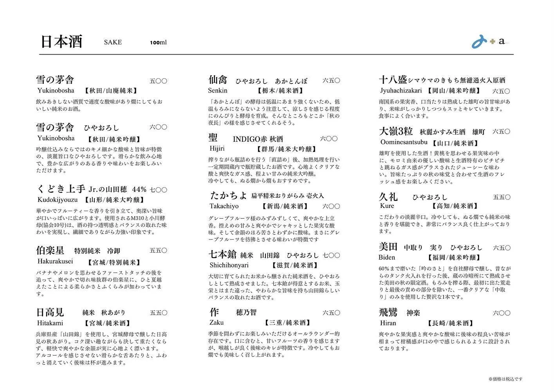Click the 六〇〇 price beside 聖
The width and height of the screenshot is (554, 392).
tap(329, 139)
